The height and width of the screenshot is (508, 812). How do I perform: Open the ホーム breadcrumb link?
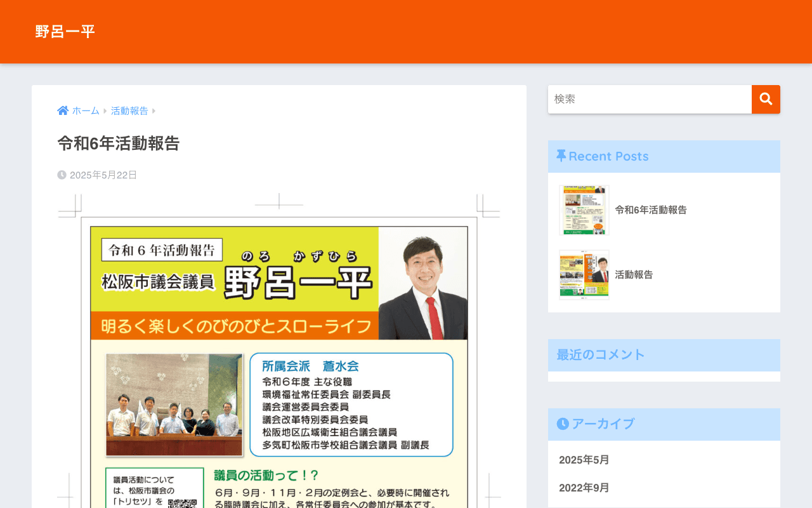(x=86, y=110)
